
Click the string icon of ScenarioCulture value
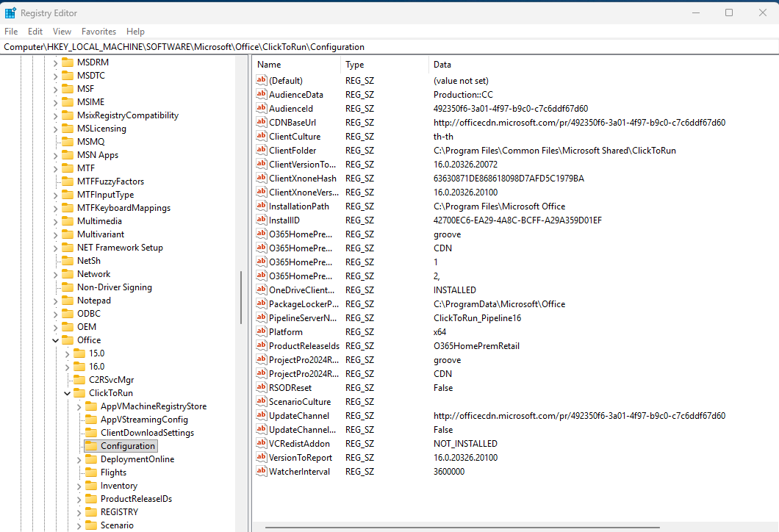pos(262,401)
